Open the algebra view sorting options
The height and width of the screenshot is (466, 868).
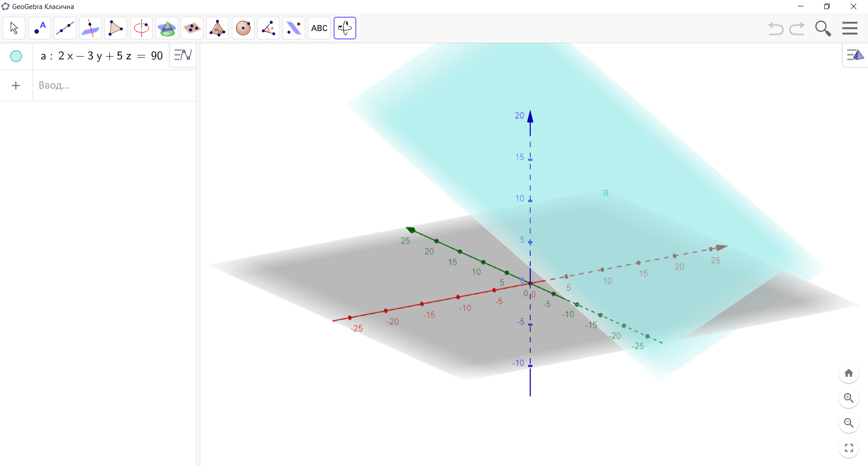coord(182,55)
